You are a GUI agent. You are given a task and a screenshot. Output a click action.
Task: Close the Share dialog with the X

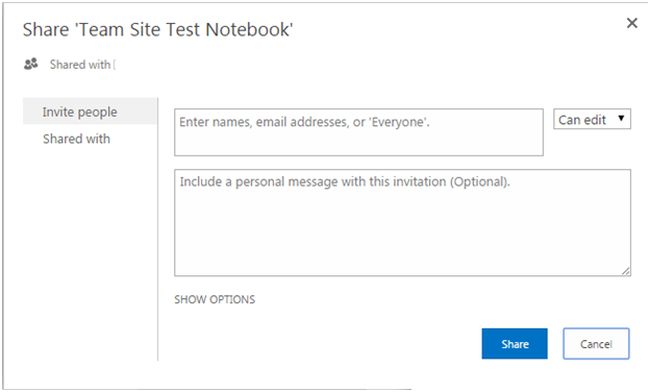point(632,23)
